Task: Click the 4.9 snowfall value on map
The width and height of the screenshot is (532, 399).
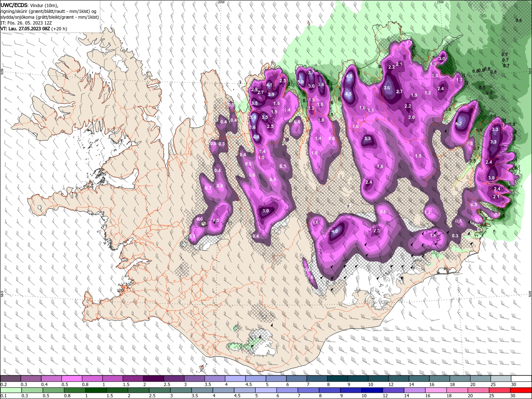Action: click(x=256, y=137)
